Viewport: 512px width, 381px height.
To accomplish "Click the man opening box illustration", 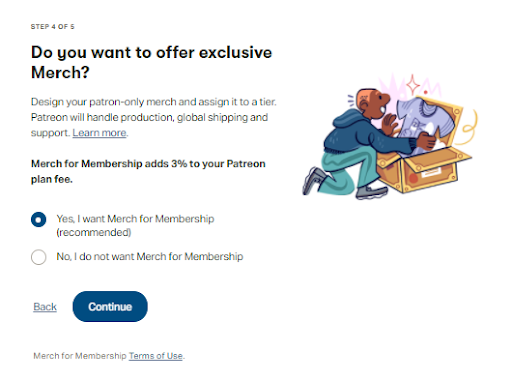I will 390,137.
